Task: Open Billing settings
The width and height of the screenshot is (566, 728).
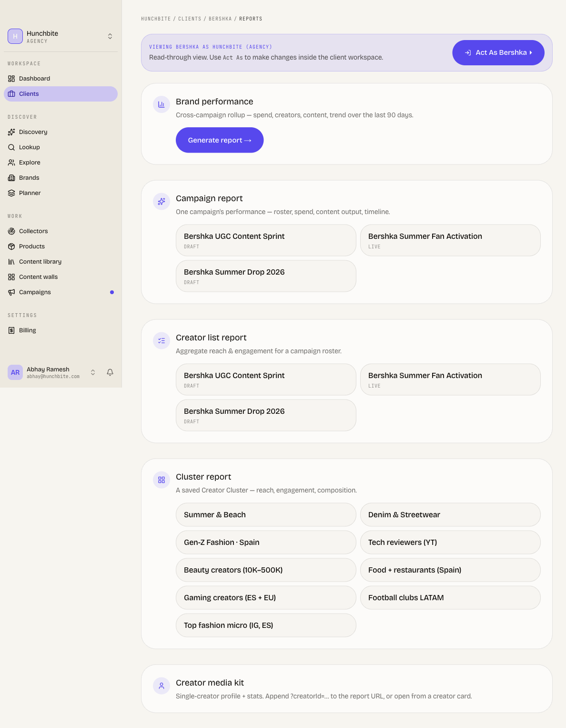Action: tap(61, 330)
